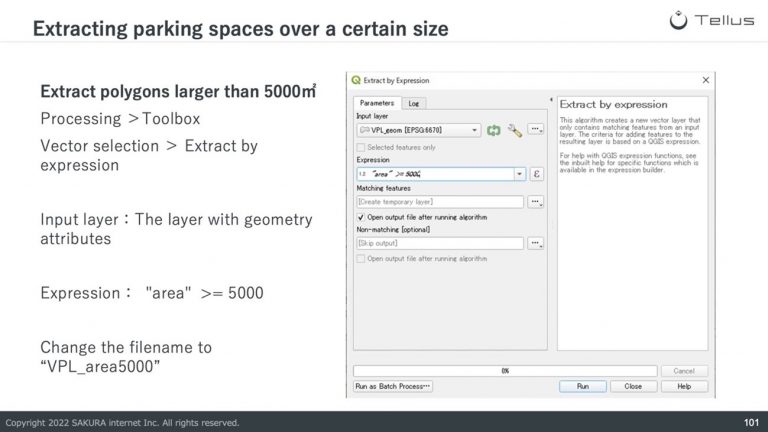Open advanced options wrench icon
The height and width of the screenshot is (432, 768).
tap(514, 130)
